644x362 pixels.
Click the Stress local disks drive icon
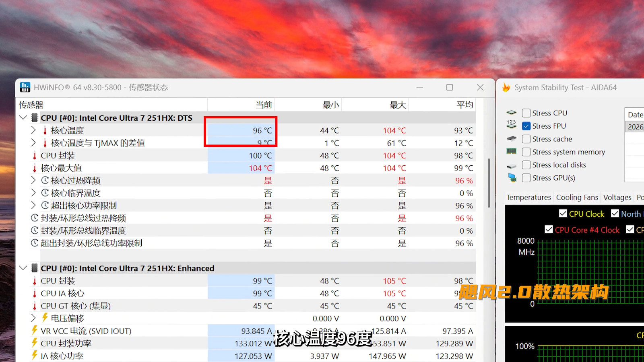[x=512, y=165]
